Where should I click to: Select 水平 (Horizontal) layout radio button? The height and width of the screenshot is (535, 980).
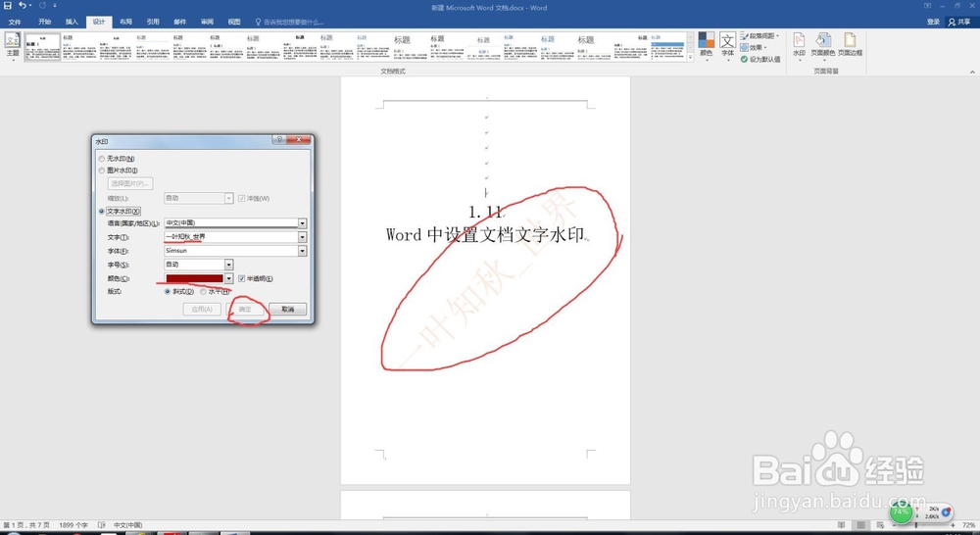(x=203, y=292)
